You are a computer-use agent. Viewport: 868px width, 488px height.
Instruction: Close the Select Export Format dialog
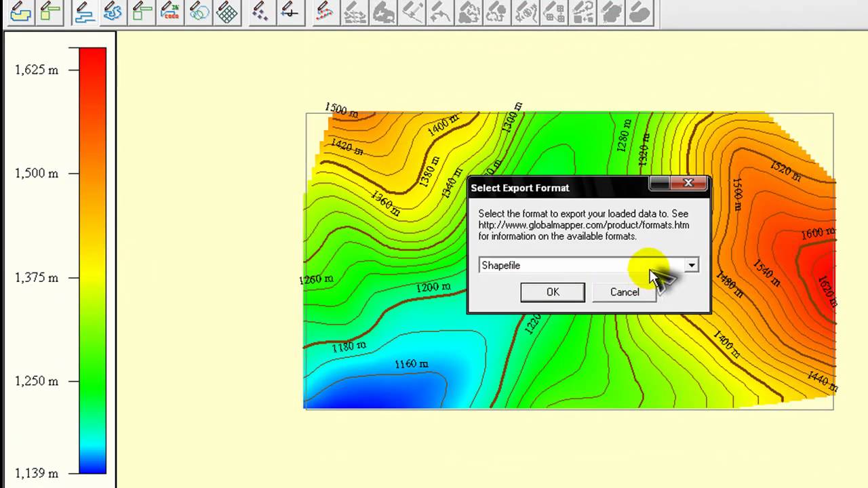point(688,183)
